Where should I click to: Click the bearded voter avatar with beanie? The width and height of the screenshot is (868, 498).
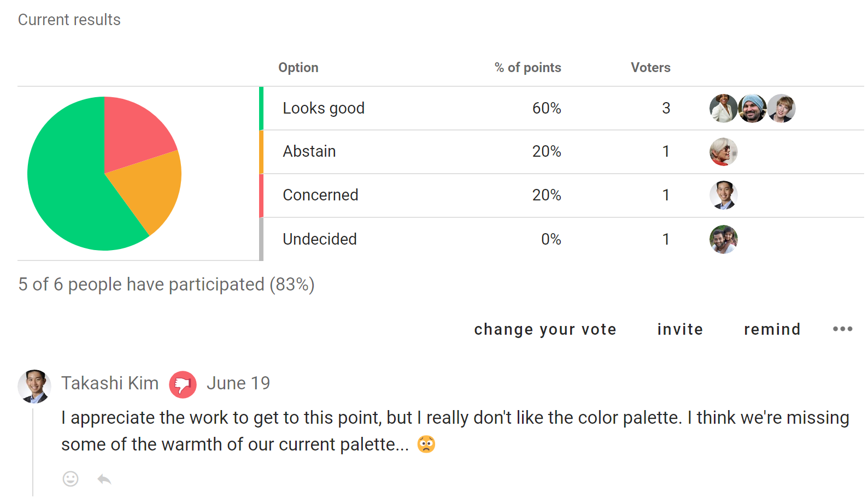752,108
